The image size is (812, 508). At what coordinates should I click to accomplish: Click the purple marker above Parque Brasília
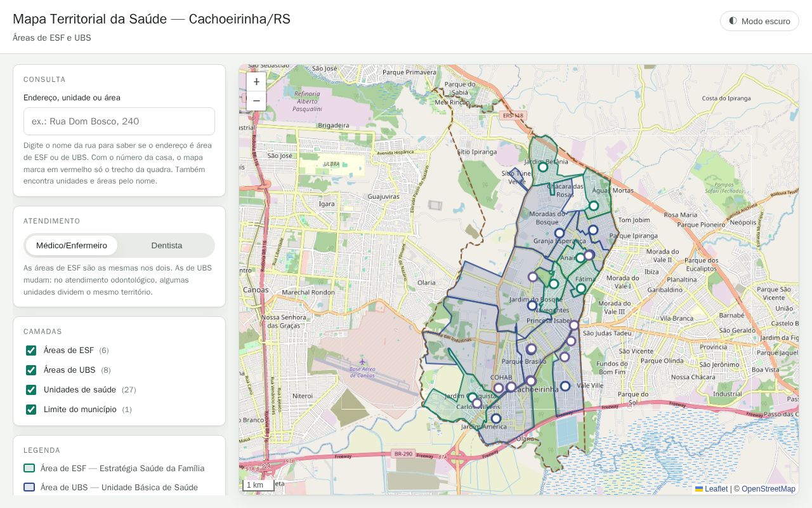click(531, 349)
